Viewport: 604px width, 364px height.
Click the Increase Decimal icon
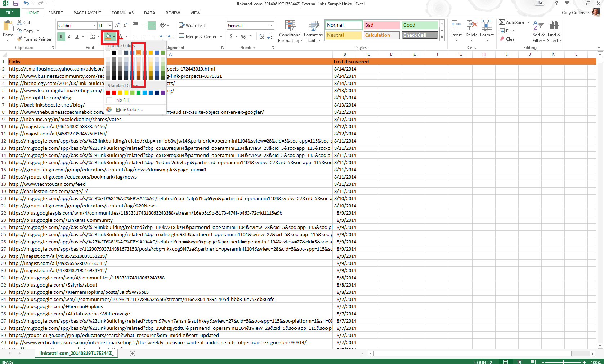[x=262, y=36]
